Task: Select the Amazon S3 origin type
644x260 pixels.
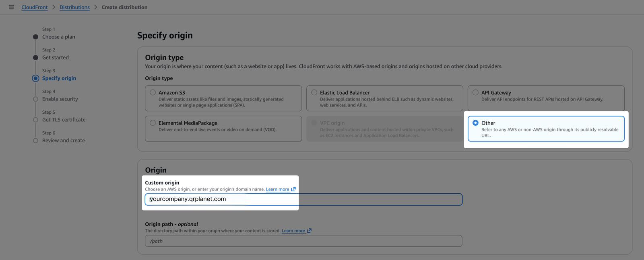Action: pos(223,98)
